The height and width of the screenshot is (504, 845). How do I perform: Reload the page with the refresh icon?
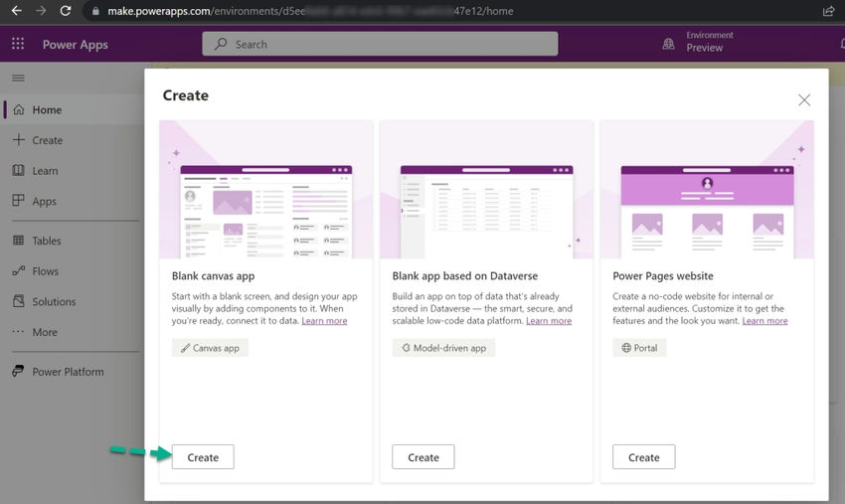coord(66,11)
